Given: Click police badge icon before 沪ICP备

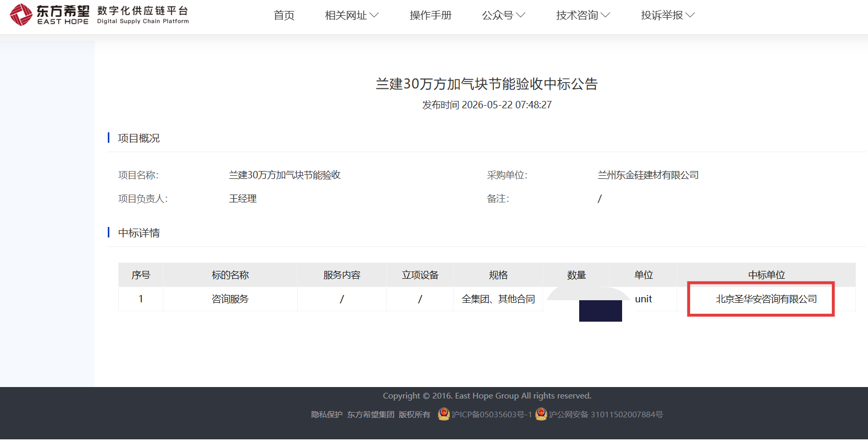Looking at the screenshot, I should pos(444,414).
